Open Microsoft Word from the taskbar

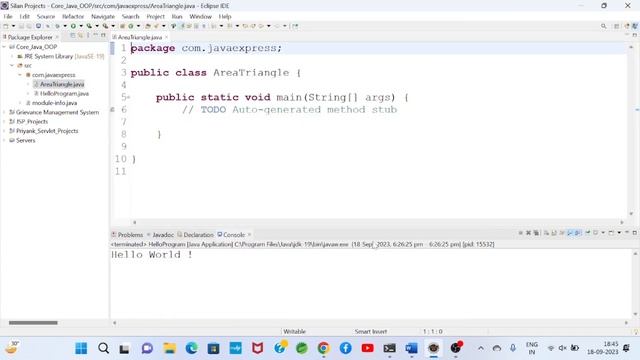pos(411,348)
